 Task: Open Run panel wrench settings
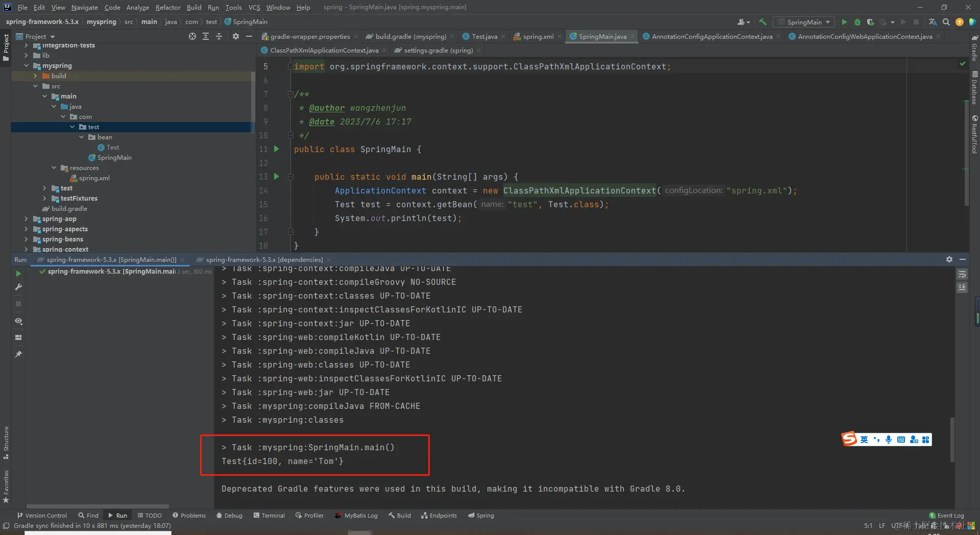click(18, 287)
